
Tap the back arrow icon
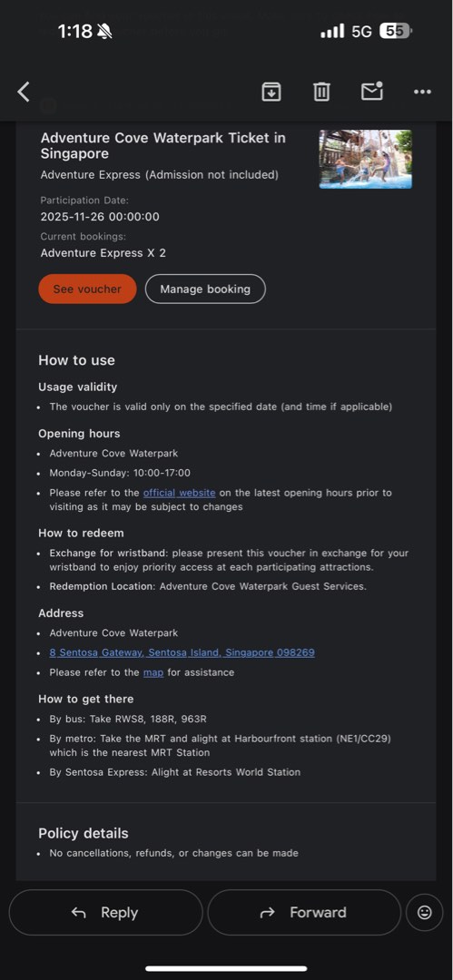pyautogui.click(x=24, y=92)
